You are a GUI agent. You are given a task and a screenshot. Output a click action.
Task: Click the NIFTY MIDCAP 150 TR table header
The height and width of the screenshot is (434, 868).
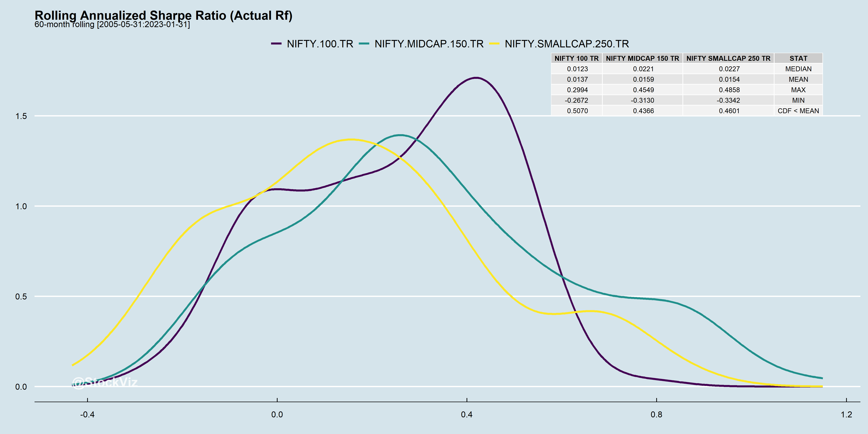(x=642, y=58)
